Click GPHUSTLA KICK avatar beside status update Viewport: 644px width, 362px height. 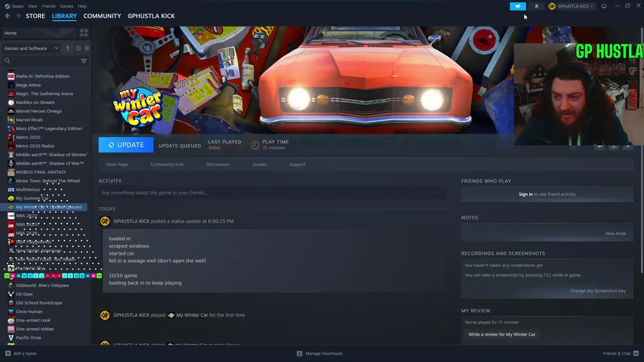coord(105,221)
